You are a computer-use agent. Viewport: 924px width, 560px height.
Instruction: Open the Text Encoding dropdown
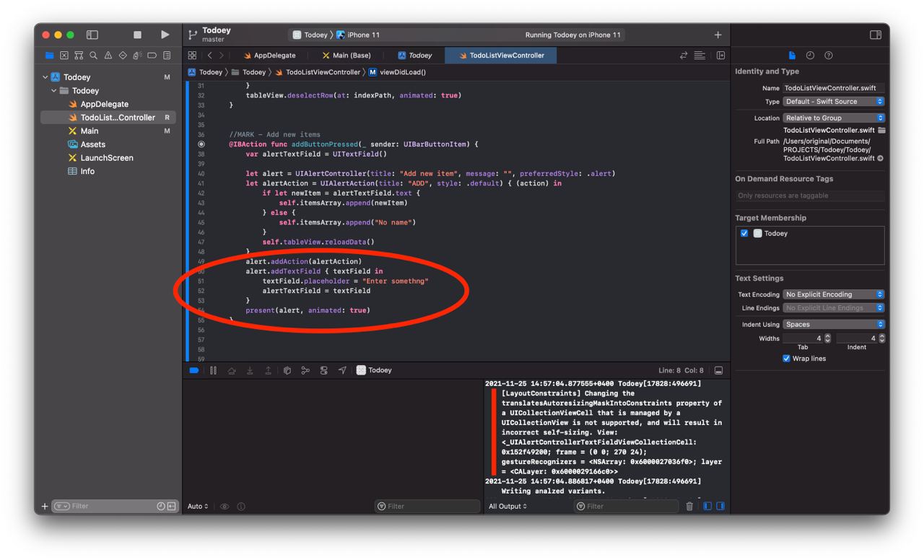tap(833, 294)
